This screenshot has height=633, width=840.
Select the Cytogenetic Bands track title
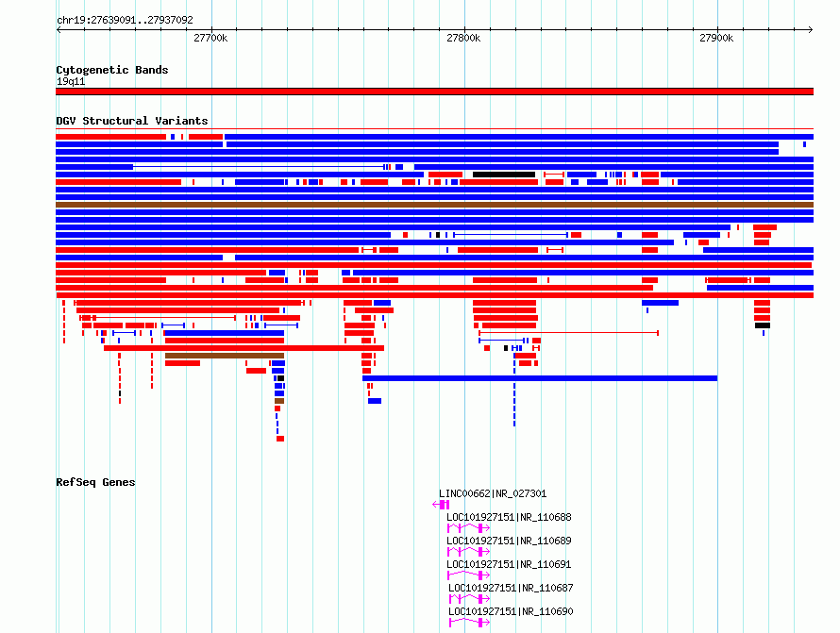pos(112,70)
